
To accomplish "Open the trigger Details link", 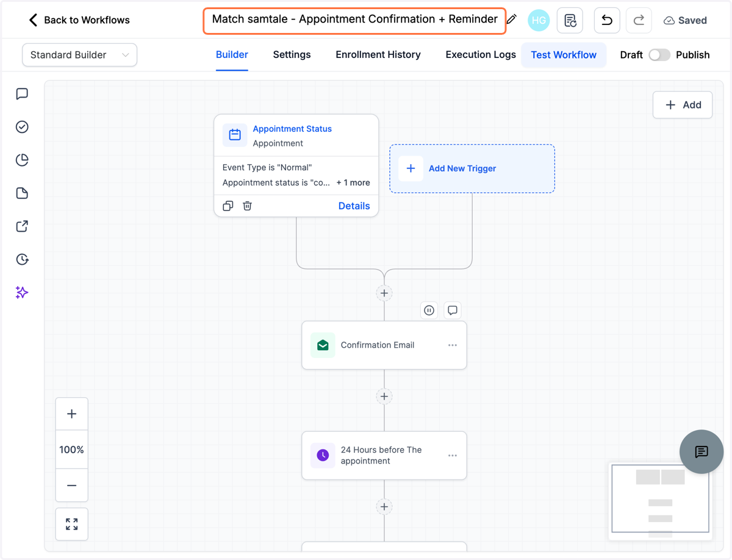I will [354, 206].
